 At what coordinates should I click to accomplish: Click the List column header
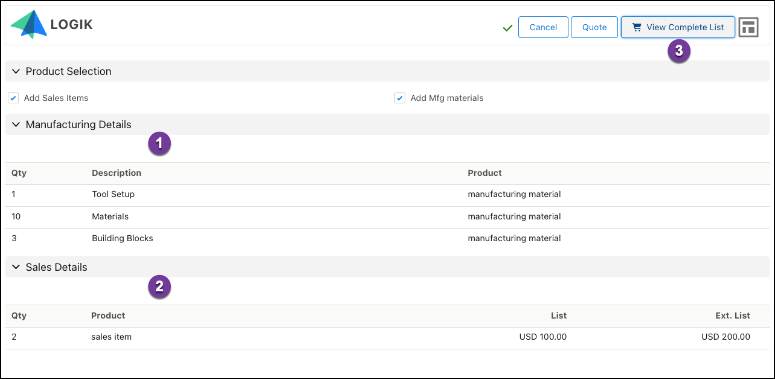(559, 315)
